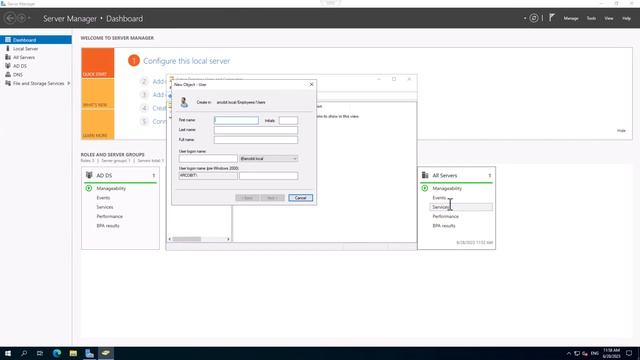Open the Windows Start menu

(8, 353)
